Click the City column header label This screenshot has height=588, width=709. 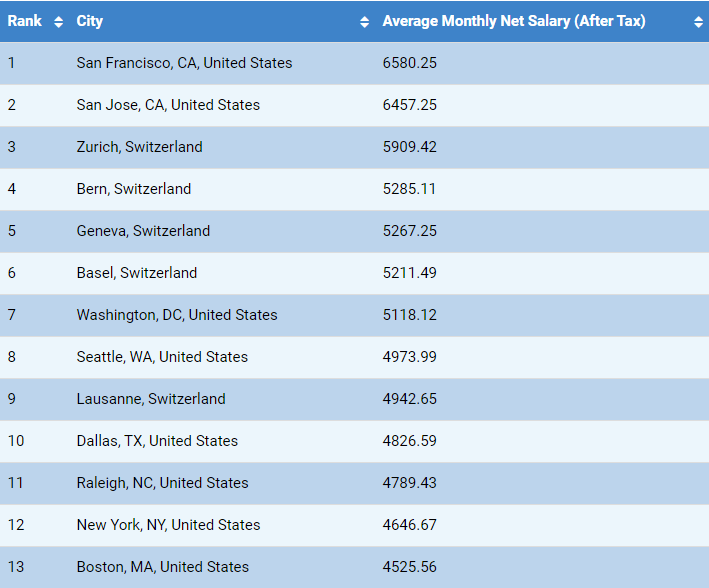tap(89, 21)
